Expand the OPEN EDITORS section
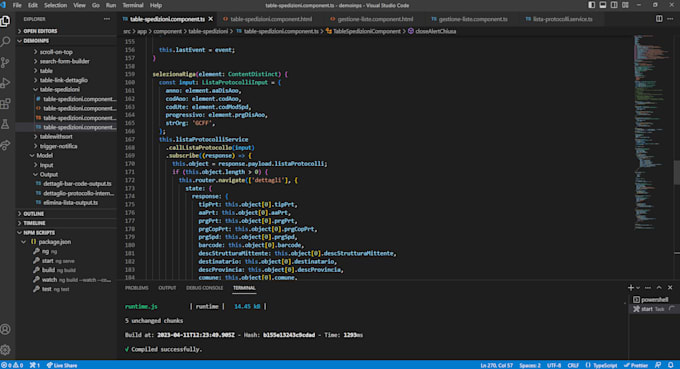 (66, 31)
